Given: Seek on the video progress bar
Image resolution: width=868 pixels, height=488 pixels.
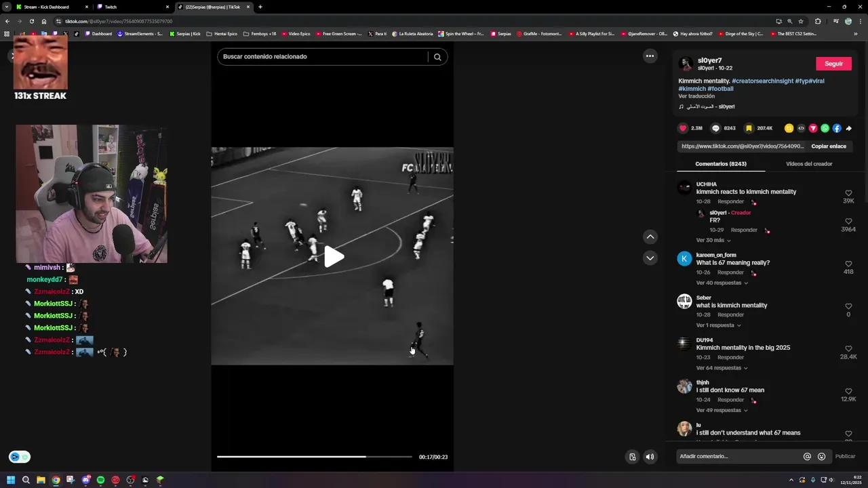Looking at the screenshot, I should tap(314, 457).
